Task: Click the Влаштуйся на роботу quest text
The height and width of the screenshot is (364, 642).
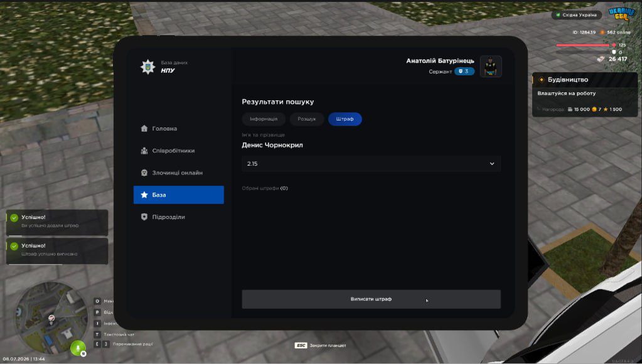Action: [x=566, y=94]
